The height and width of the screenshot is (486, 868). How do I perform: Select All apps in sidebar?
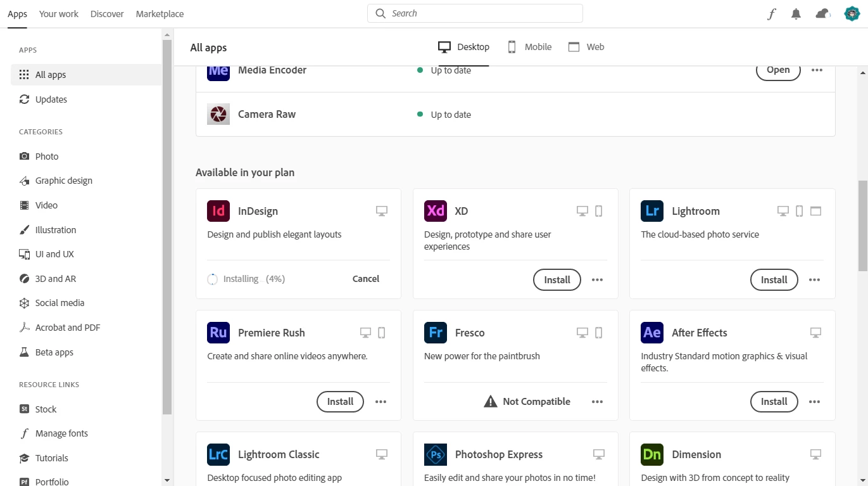click(86, 75)
